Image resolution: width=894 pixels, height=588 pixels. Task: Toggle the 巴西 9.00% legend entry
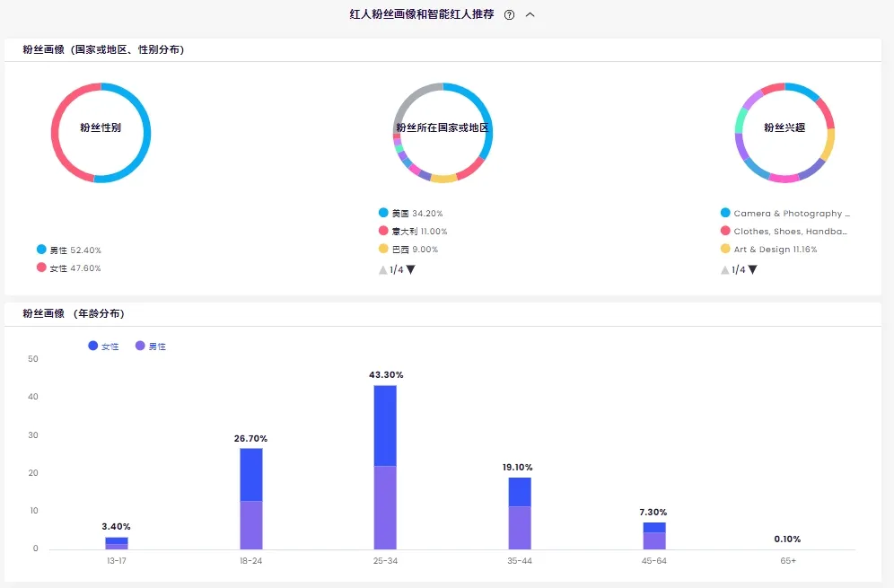[408, 250]
